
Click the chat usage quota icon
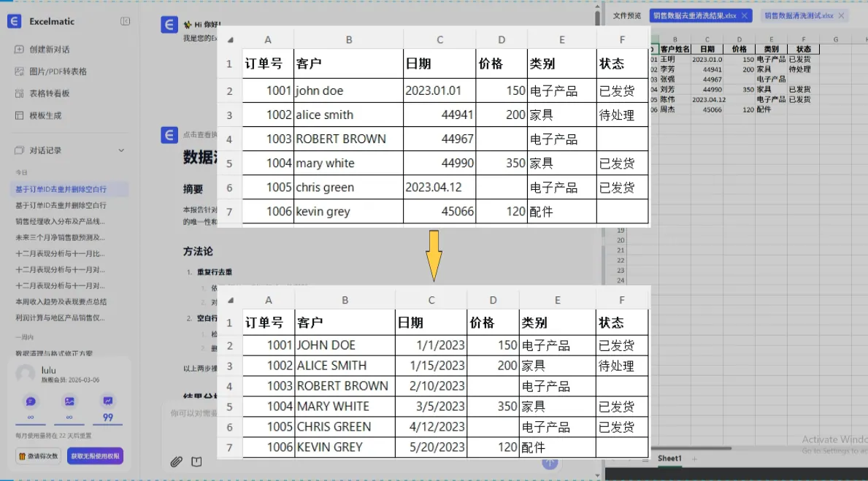click(31, 401)
